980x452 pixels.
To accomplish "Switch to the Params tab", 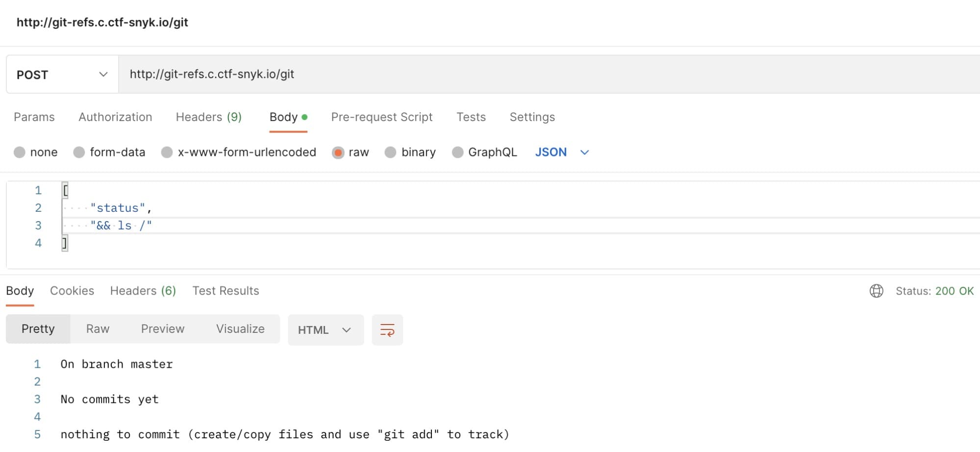I will pyautogui.click(x=34, y=117).
